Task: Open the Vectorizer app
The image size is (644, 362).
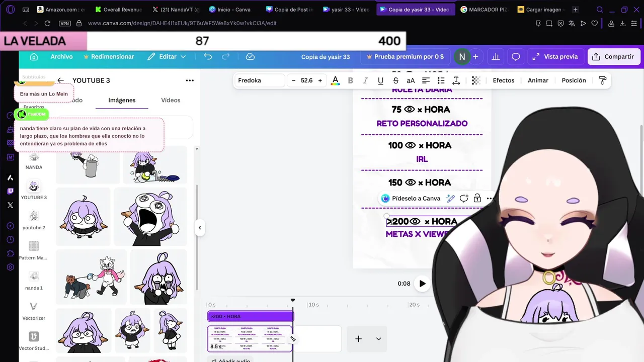Action: click(34, 311)
